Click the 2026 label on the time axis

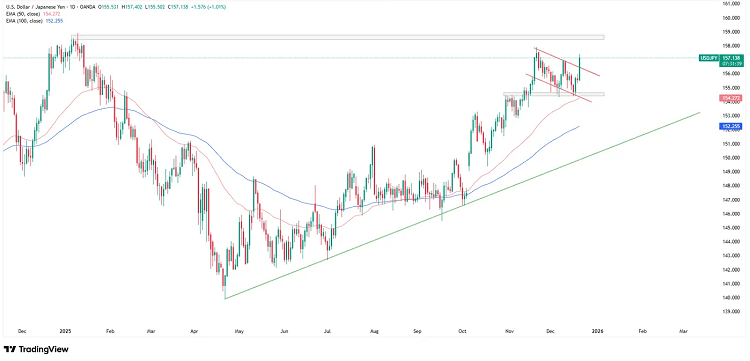click(x=596, y=330)
